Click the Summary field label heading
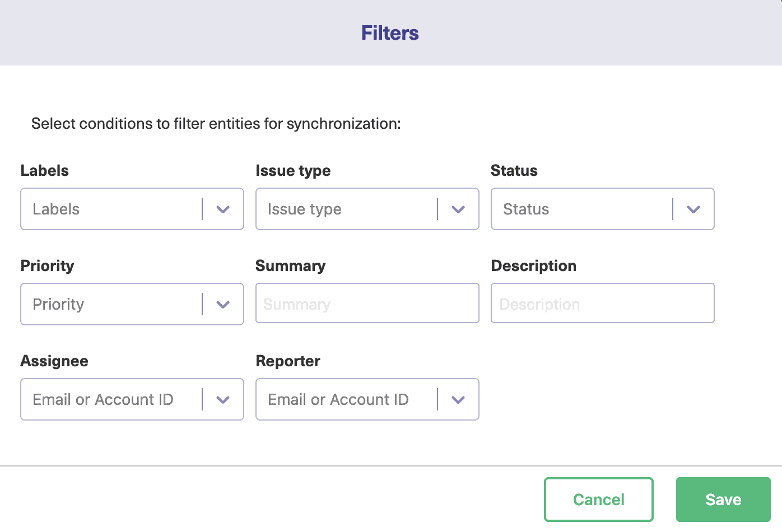Image resolution: width=782 pixels, height=532 pixels. pos(290,265)
